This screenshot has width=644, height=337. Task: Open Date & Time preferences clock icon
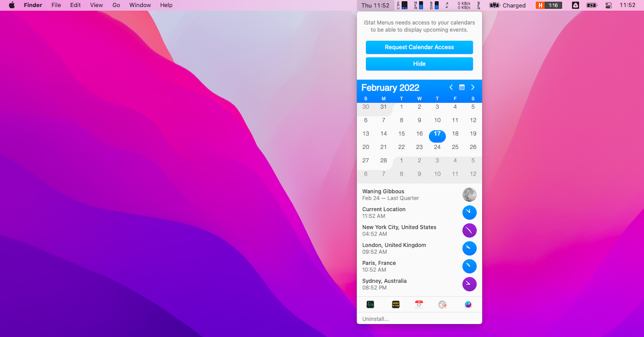(x=443, y=305)
